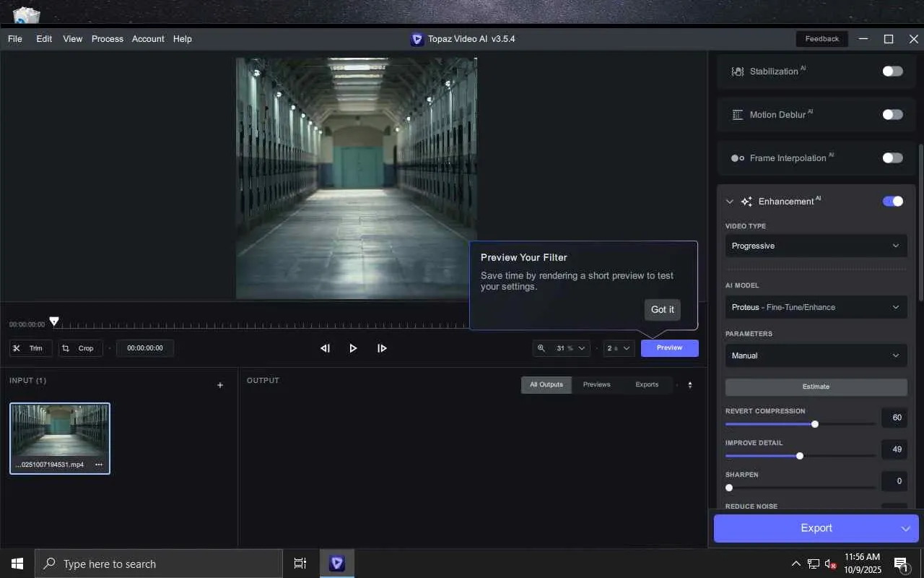This screenshot has width=924, height=578.
Task: Click the "Preview Your Filter" heading
Action: 524,257
